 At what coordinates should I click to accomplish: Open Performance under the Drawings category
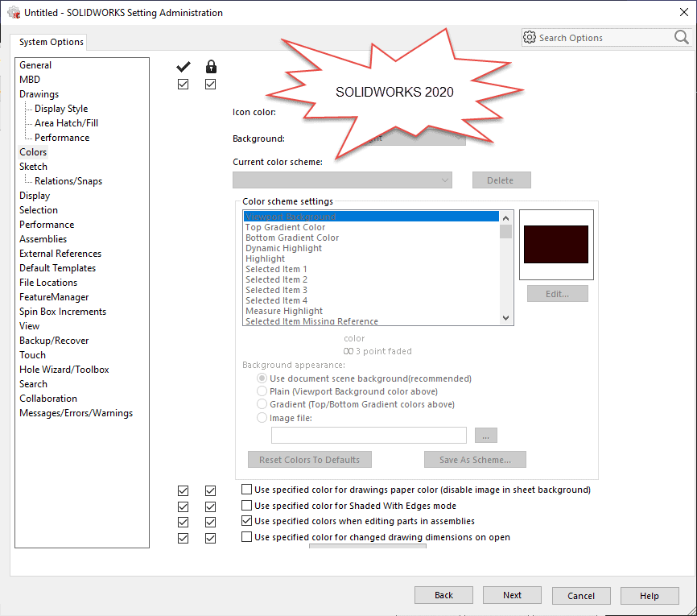(62, 138)
